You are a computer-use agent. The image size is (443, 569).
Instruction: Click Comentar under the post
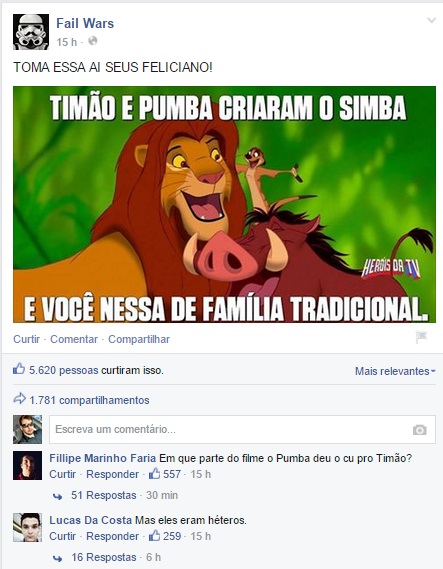pos(74,339)
